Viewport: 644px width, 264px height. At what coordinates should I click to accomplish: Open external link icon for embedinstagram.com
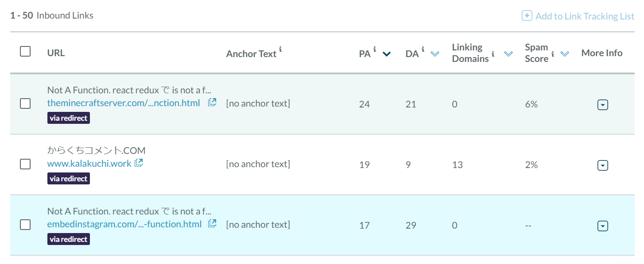coord(212,224)
